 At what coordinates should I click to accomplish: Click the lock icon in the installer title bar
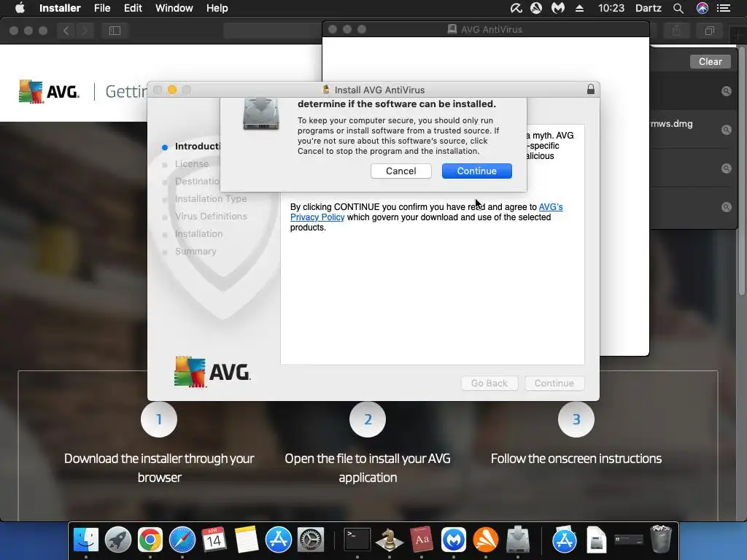pyautogui.click(x=591, y=90)
